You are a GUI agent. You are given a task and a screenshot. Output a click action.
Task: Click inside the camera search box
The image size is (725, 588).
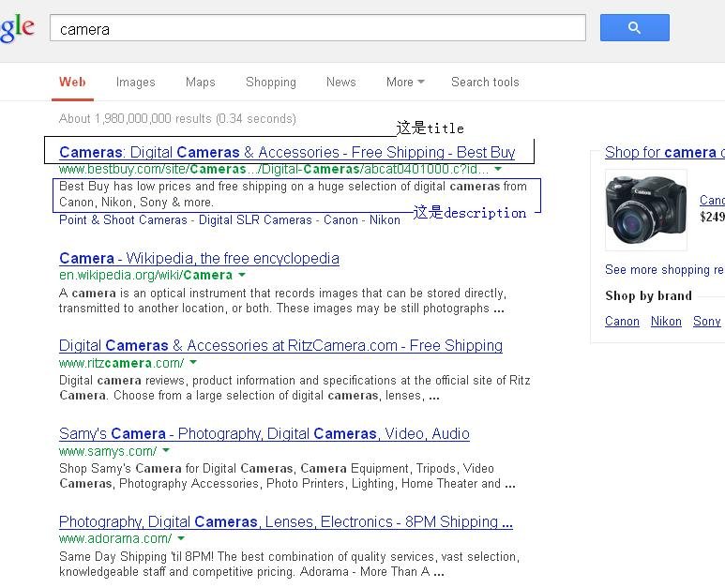coord(317,28)
